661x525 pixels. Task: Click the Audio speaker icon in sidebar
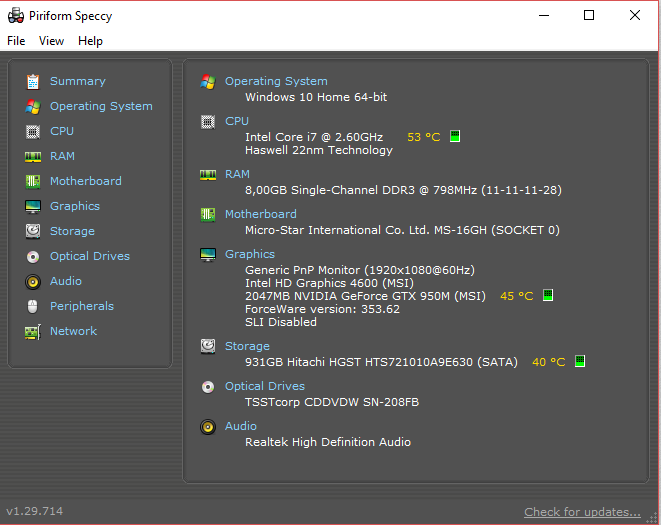33,281
